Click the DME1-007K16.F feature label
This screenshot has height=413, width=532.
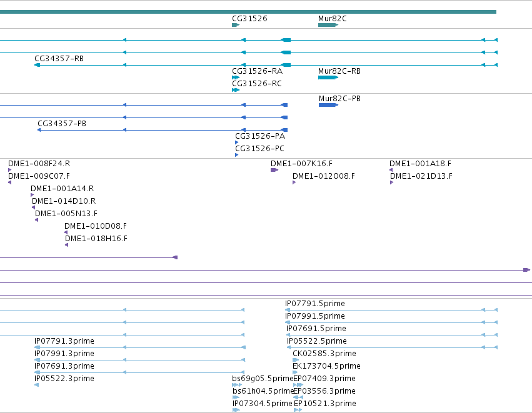(x=301, y=164)
